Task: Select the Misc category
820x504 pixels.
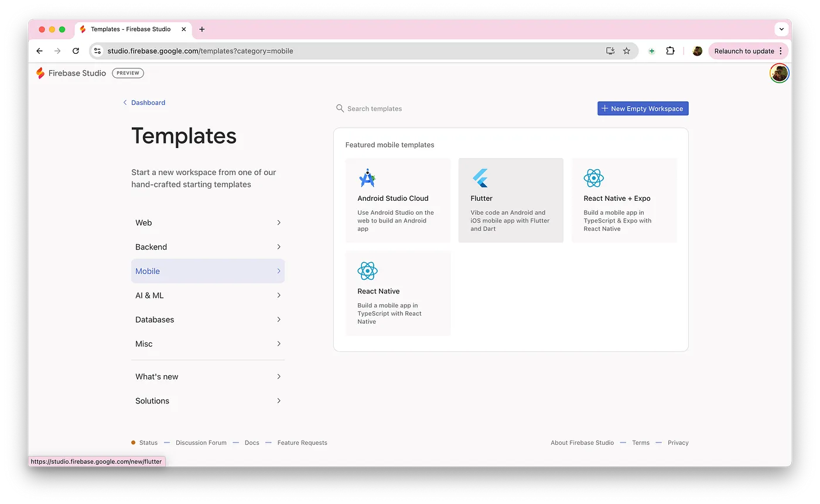Action: point(208,344)
